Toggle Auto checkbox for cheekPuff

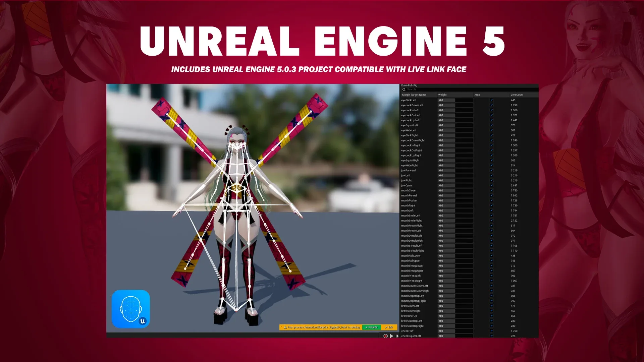[x=491, y=331]
